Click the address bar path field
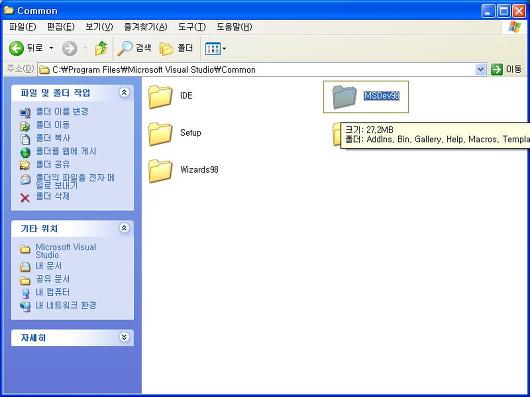The width and height of the screenshot is (530, 397). 262,70
